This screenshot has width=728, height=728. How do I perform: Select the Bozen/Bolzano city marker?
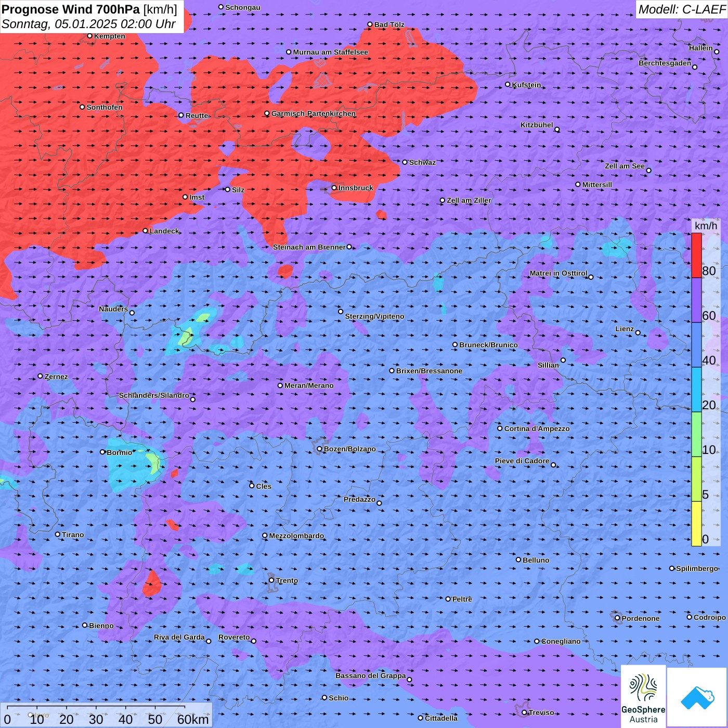click(320, 449)
